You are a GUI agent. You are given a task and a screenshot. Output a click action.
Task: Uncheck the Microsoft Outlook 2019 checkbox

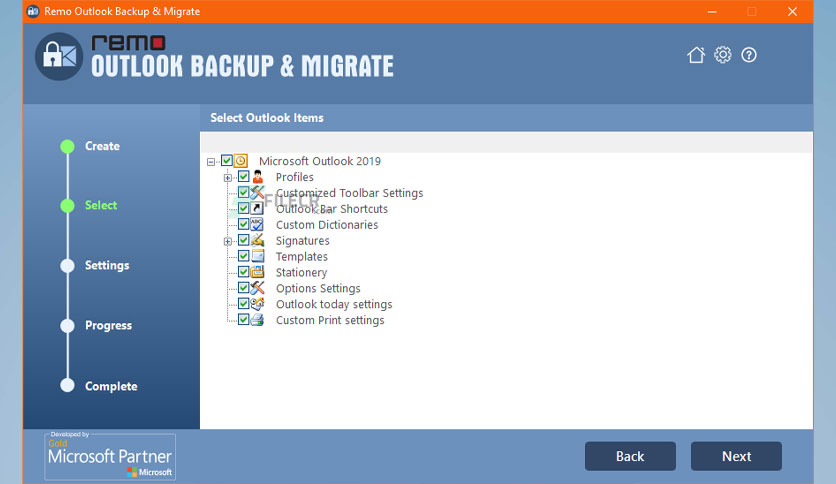click(227, 160)
